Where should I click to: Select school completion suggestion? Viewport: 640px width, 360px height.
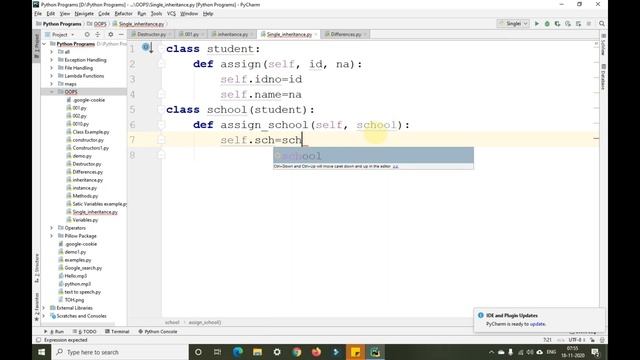(373, 156)
